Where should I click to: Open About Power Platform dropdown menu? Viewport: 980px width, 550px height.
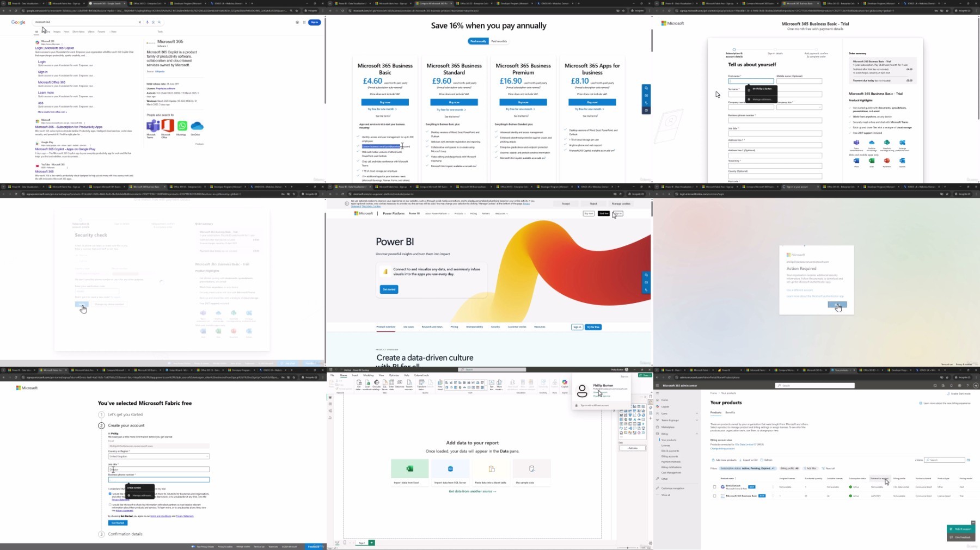(x=437, y=214)
